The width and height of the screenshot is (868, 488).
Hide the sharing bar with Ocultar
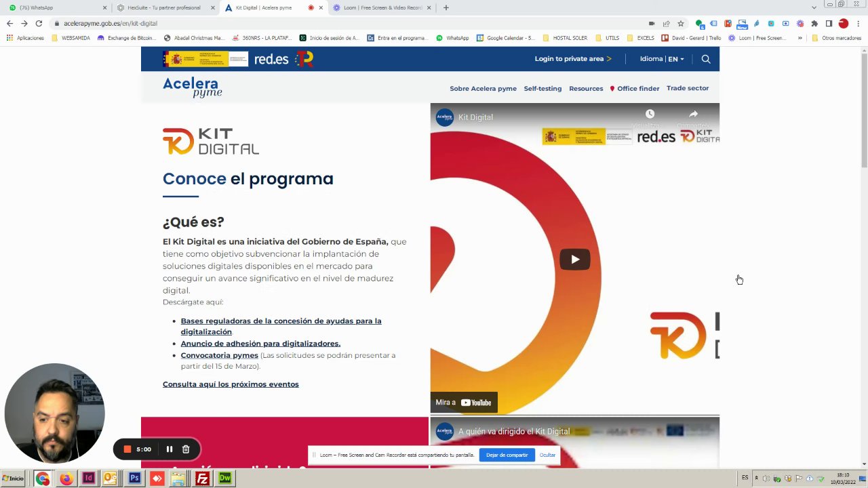pyautogui.click(x=547, y=455)
